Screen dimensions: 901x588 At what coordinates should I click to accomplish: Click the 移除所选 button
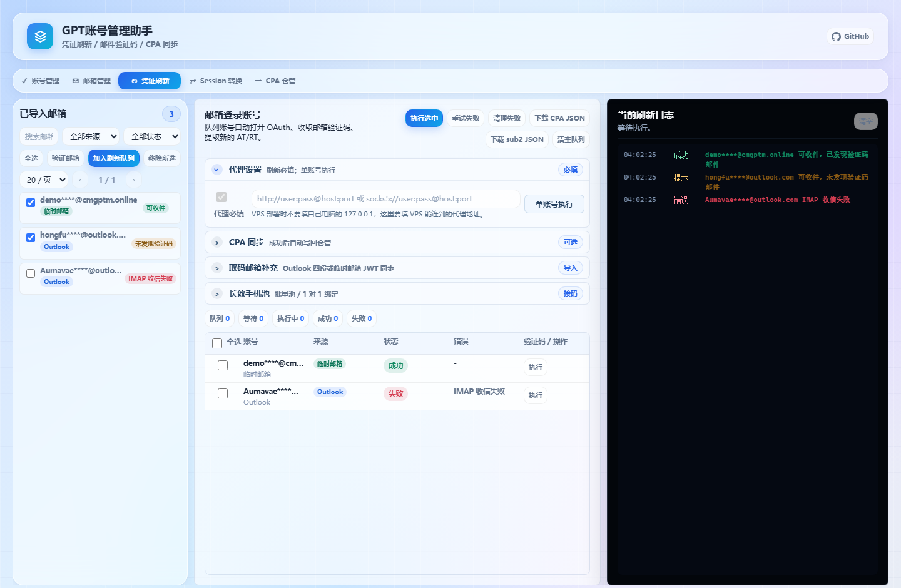[162, 158]
